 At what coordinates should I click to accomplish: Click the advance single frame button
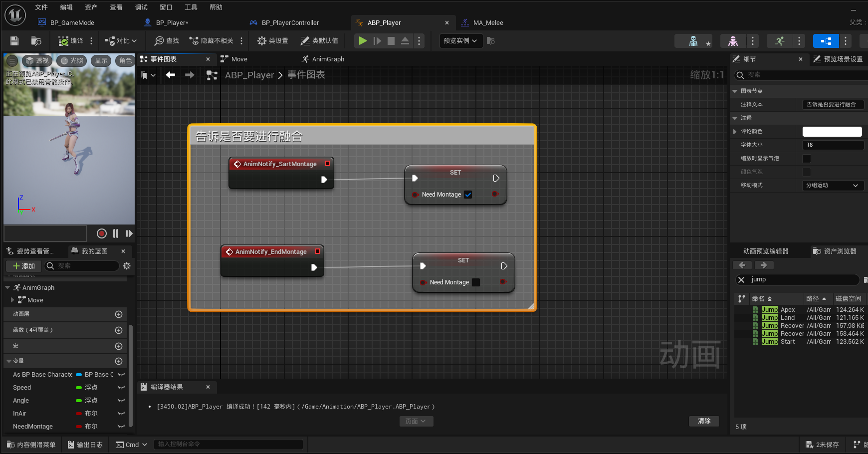click(377, 41)
